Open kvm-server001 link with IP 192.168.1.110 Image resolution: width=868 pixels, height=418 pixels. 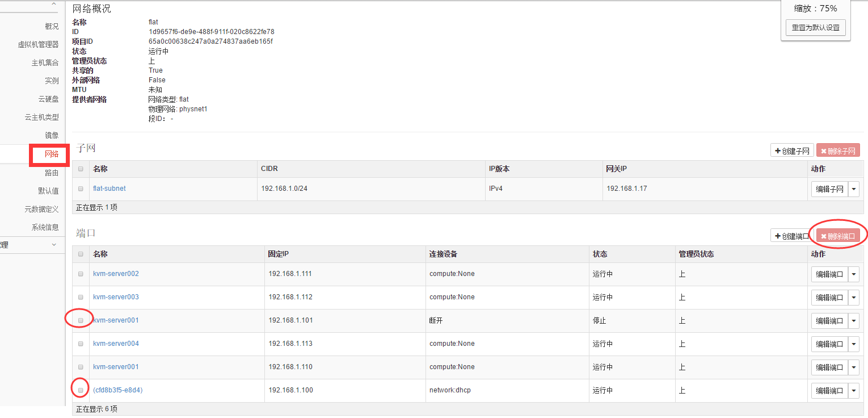(x=116, y=367)
